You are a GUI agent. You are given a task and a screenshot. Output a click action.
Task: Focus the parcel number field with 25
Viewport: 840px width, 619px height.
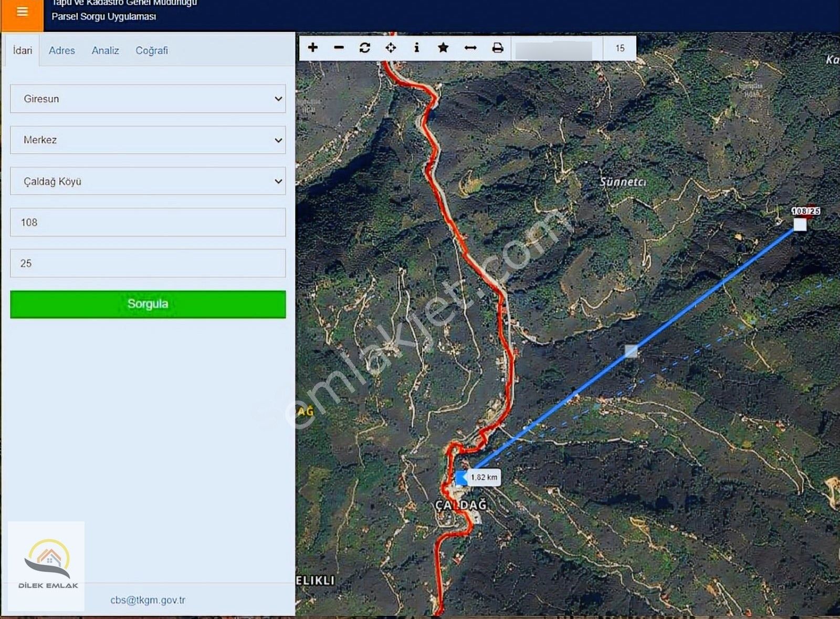tap(148, 263)
